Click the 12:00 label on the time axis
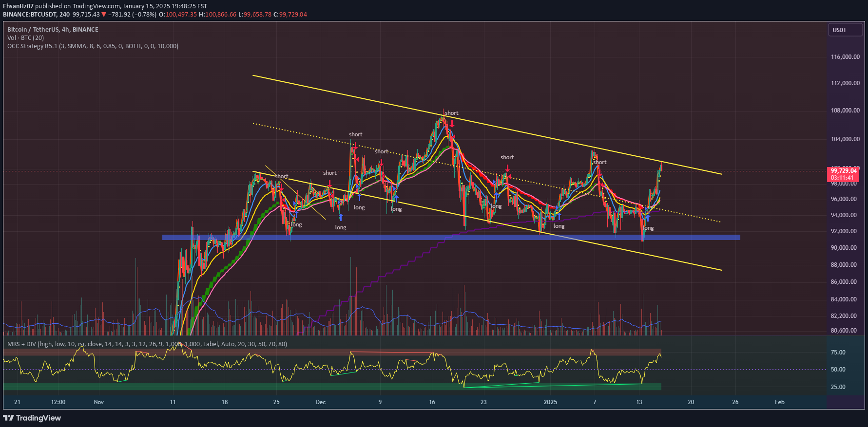 pos(58,402)
